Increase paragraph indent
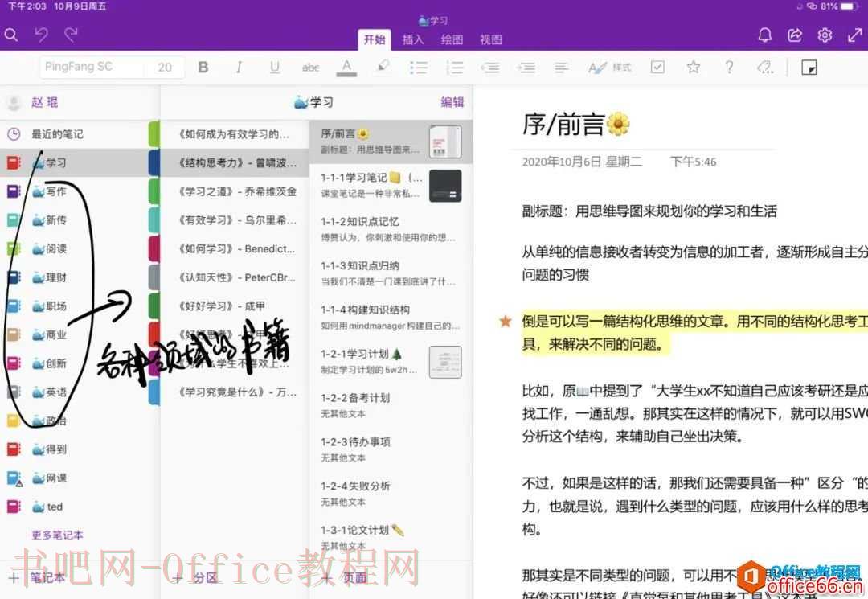Screen dimensions: 868x599 pyautogui.click(x=526, y=68)
